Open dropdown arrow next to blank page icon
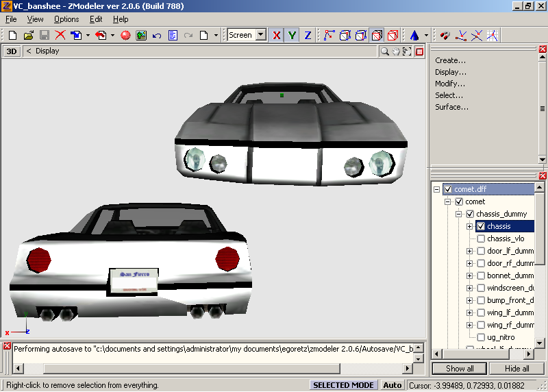The height and width of the screenshot is (392, 548). coord(216,36)
